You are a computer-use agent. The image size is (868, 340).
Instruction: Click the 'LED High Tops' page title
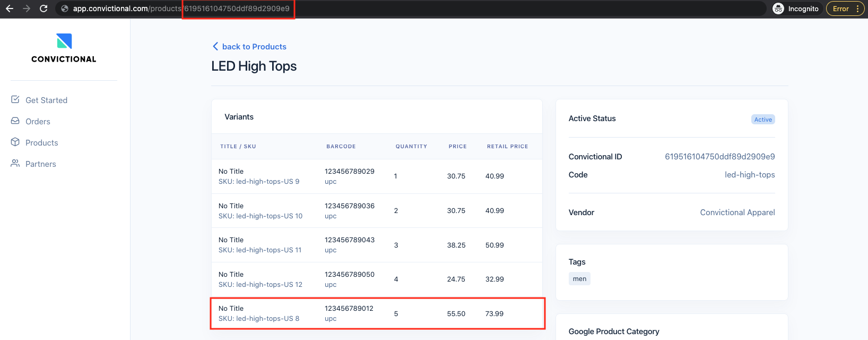point(254,66)
